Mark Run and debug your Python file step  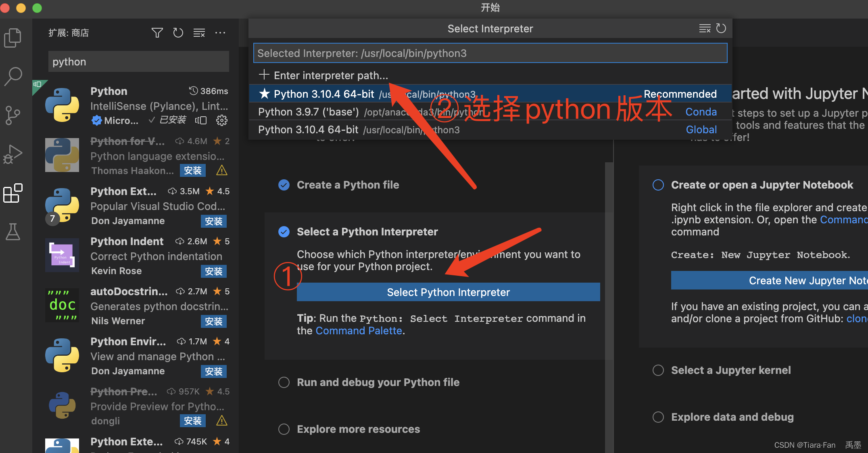[x=284, y=382]
